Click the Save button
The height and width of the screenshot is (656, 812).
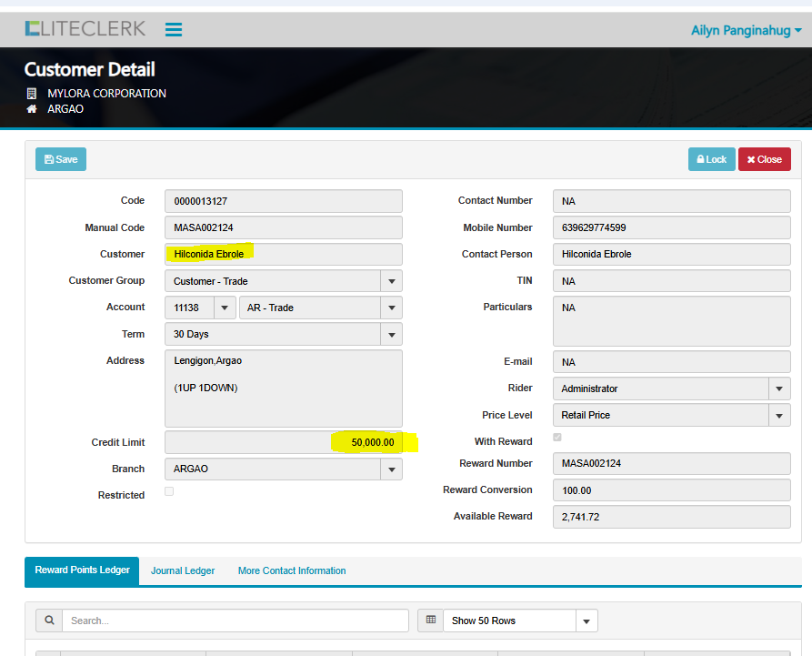click(x=61, y=159)
